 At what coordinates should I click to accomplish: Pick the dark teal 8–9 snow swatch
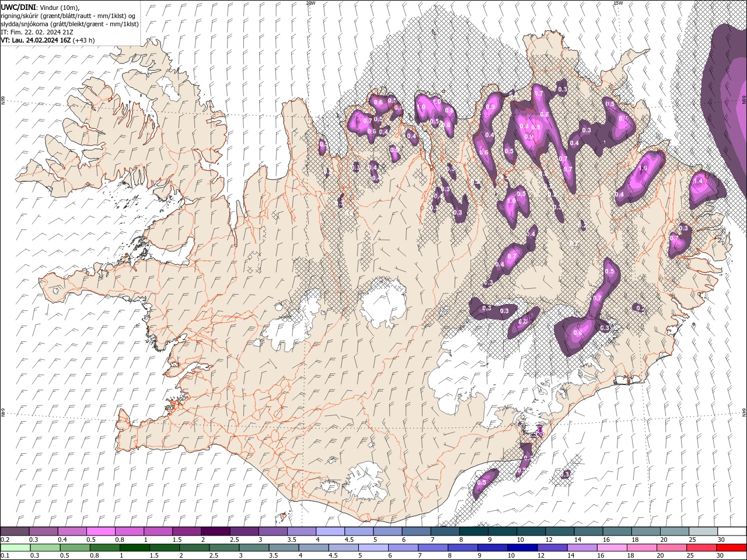click(x=474, y=531)
